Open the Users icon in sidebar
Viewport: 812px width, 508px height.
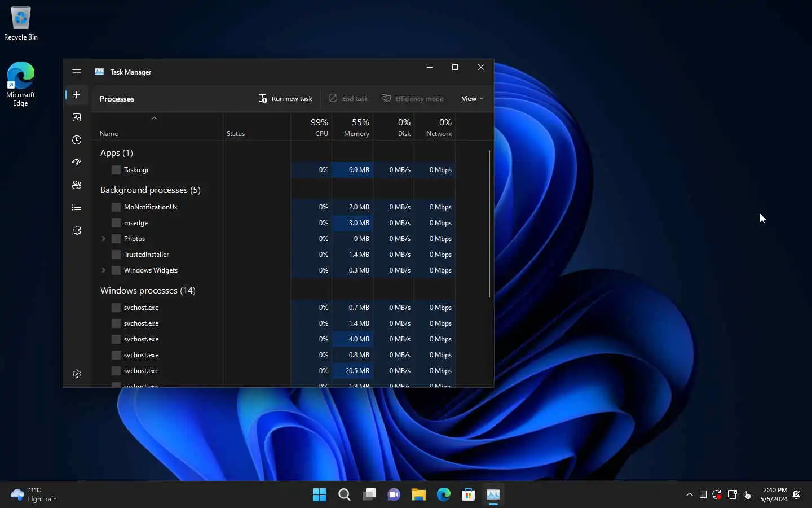pos(77,185)
